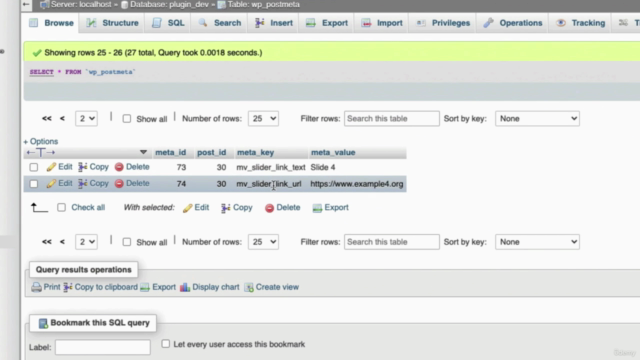This screenshot has height=360, width=640.
Task: Focus the bottom Filter rows search field
Action: pos(392,242)
